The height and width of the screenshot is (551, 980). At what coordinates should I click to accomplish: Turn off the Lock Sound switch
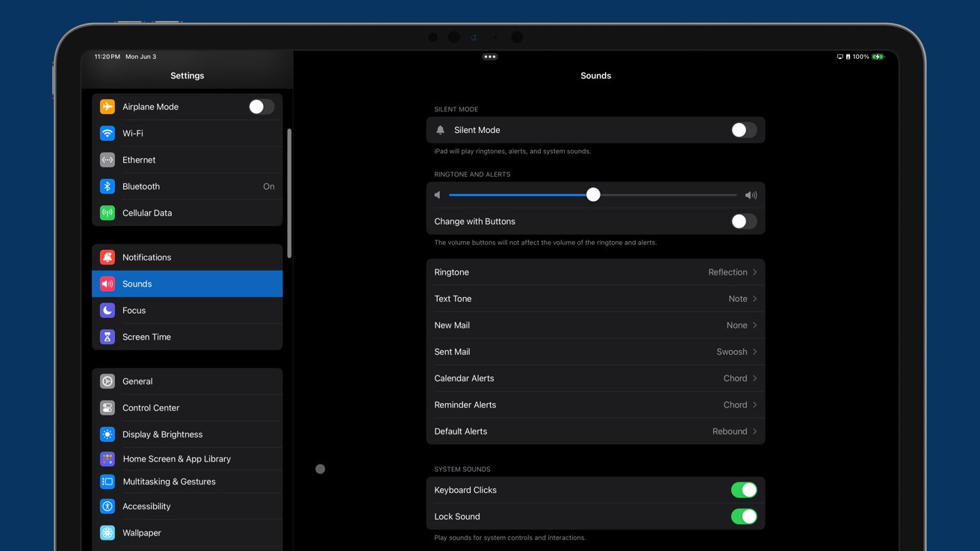(744, 517)
